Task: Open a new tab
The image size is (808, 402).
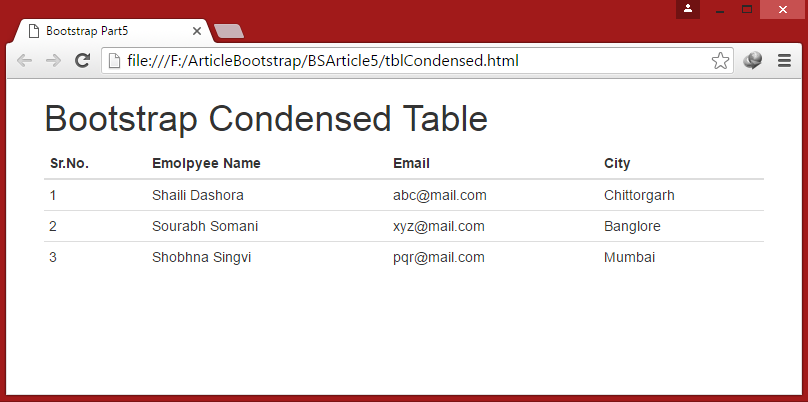Action: 229,31
